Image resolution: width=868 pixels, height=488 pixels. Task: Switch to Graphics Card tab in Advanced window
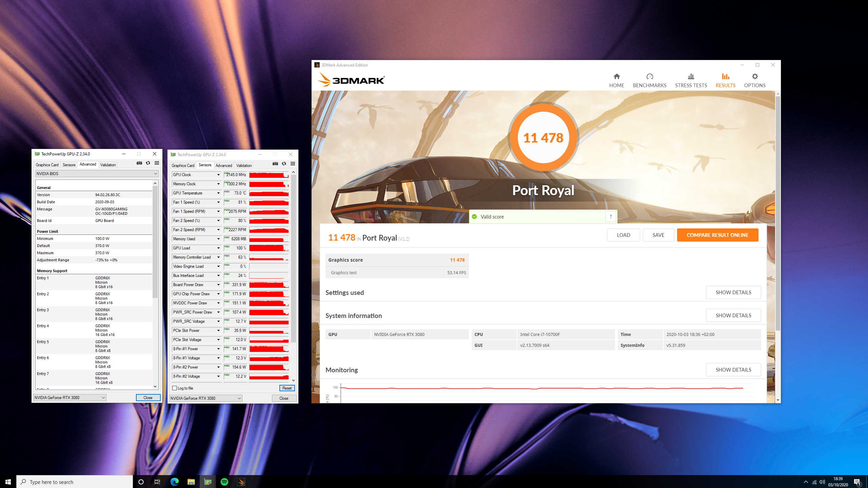pos(47,165)
